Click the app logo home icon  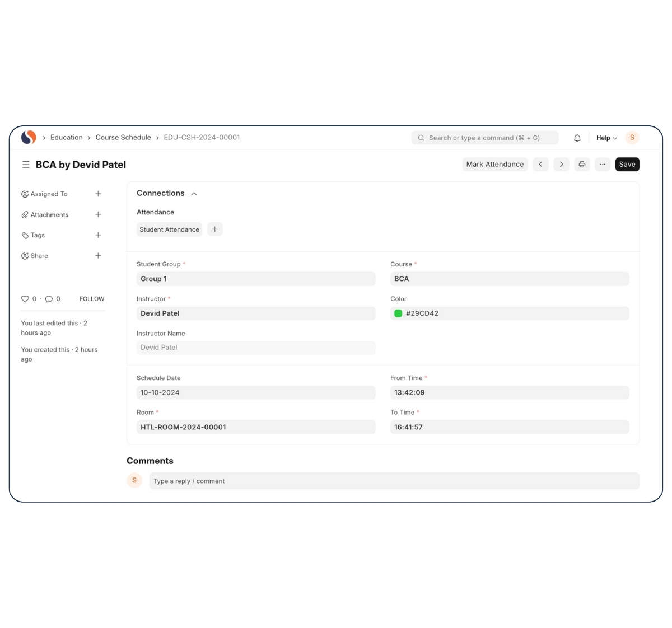[x=29, y=137]
